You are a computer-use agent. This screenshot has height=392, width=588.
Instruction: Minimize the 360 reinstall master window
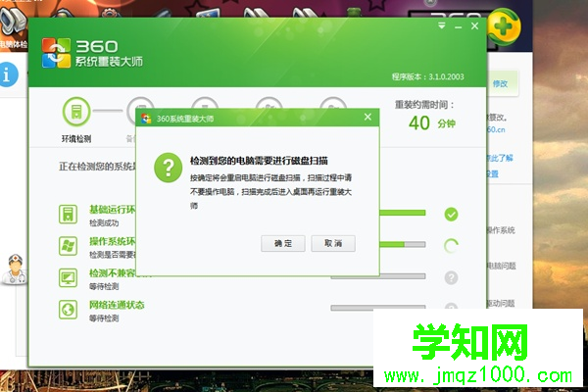[458, 27]
